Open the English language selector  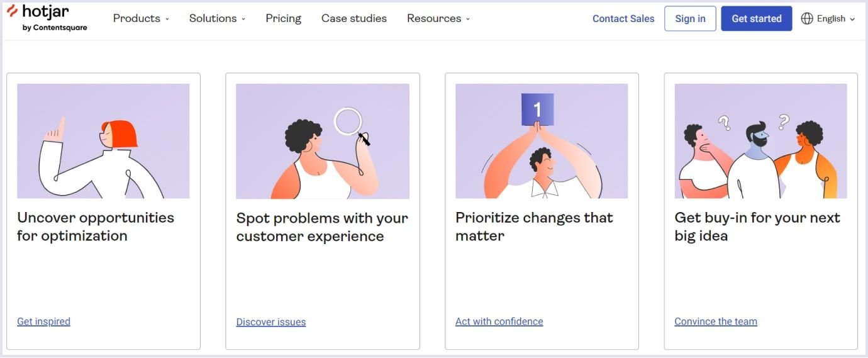[x=828, y=19]
